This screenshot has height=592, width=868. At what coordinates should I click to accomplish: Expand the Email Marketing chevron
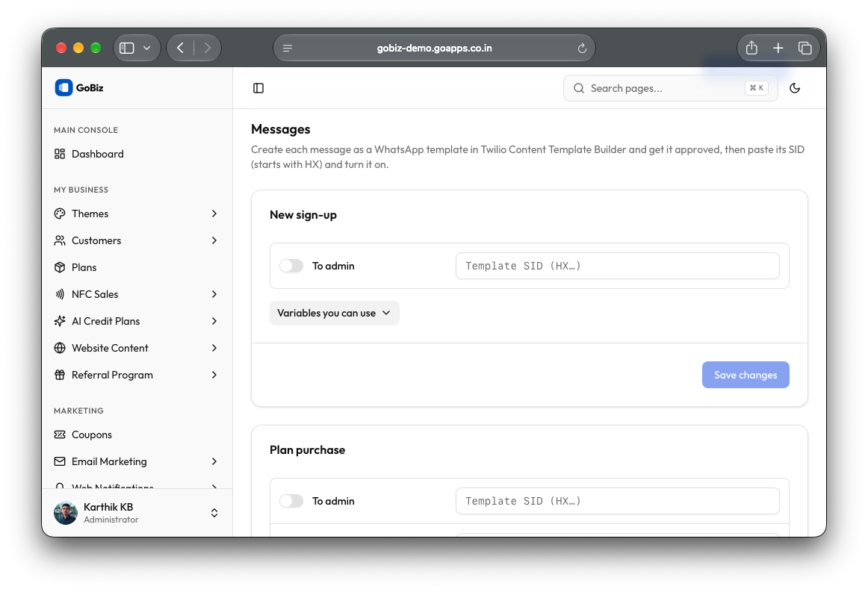(x=214, y=461)
